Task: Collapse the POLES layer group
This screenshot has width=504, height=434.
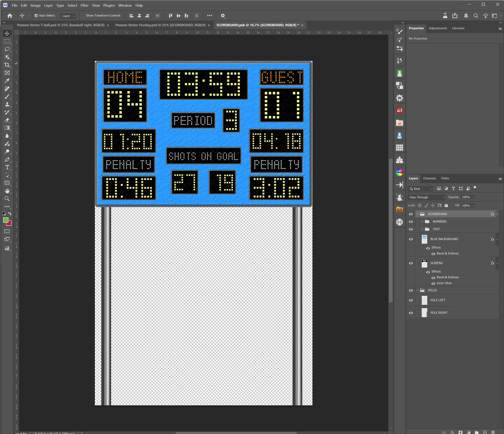Action: tap(418, 290)
